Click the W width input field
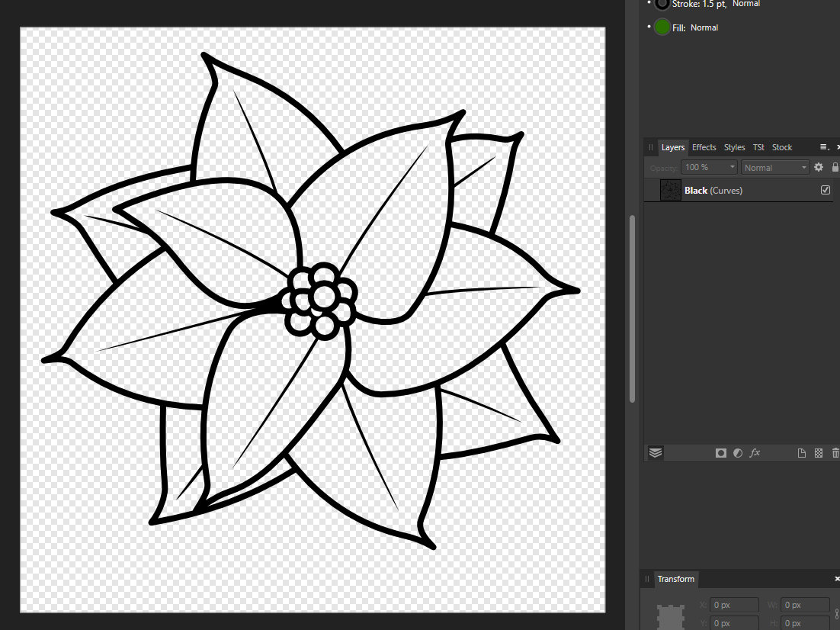Screen dimensions: 840x630 pyautogui.click(x=805, y=605)
